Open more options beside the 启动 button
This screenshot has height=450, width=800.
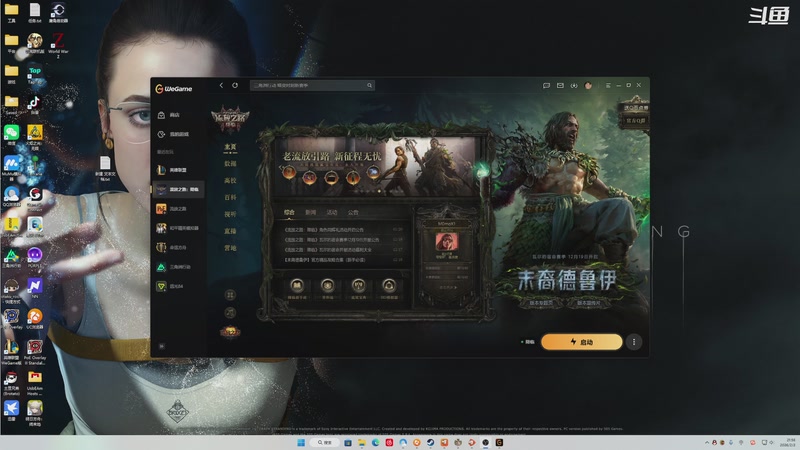pos(634,342)
